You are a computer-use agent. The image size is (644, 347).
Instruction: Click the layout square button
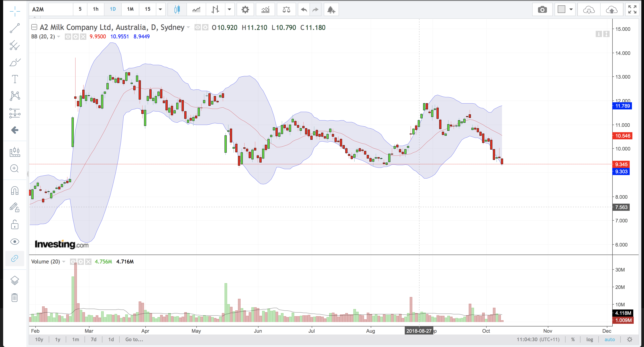[561, 9]
